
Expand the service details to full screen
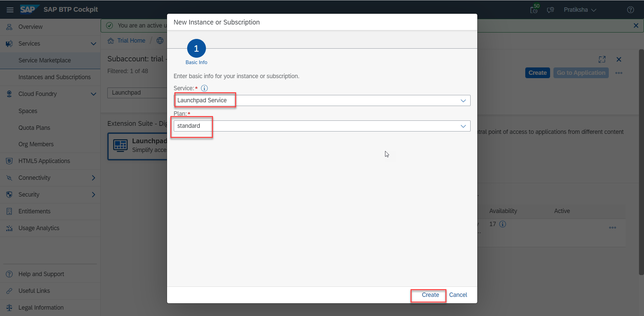(x=602, y=59)
